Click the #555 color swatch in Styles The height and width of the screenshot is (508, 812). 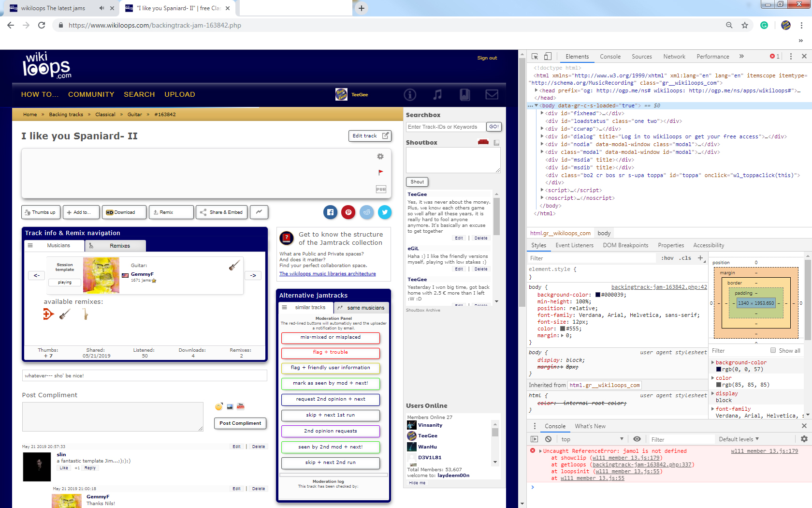[562, 329]
